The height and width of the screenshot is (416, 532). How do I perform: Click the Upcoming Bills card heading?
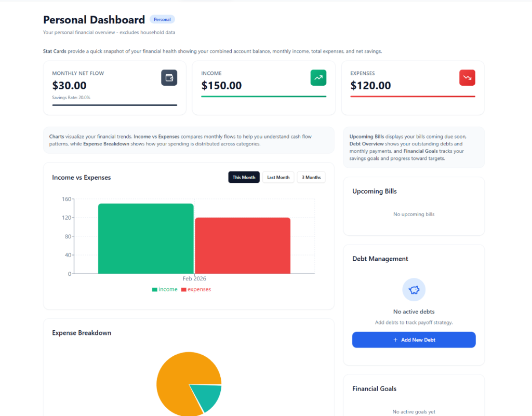click(x=375, y=191)
